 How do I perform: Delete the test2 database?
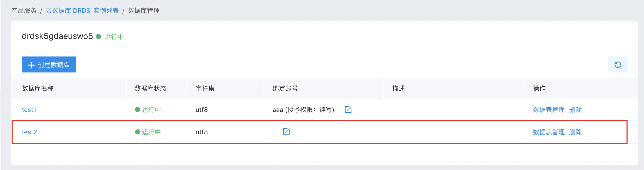(x=575, y=132)
